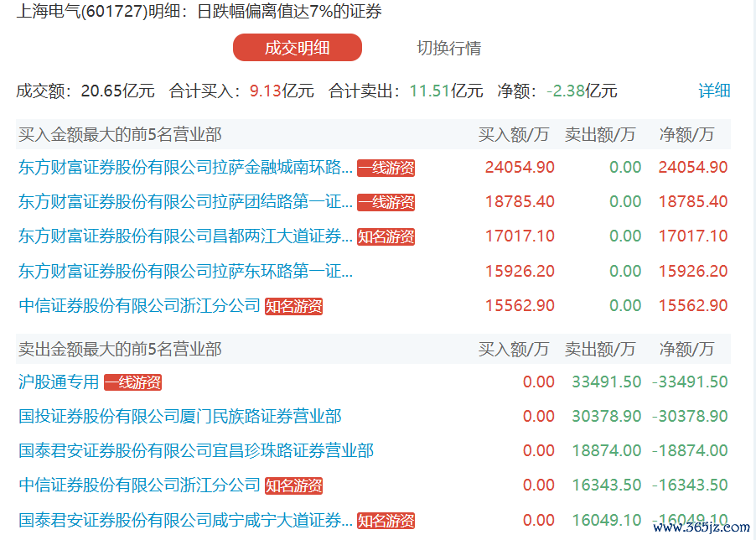Click 卖出额/万 column header in buy table
This screenshot has width=756, height=540.
600,134
